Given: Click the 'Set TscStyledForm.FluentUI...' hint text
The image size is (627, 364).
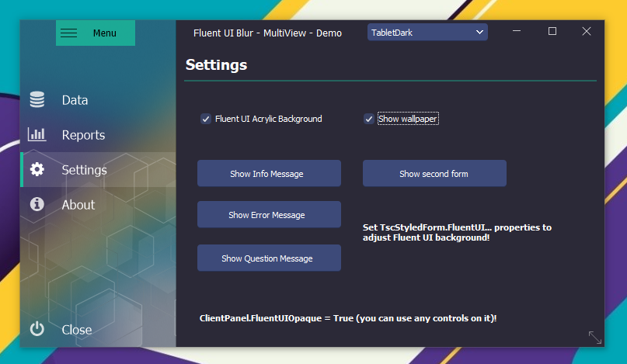Looking at the screenshot, I should 457,233.
